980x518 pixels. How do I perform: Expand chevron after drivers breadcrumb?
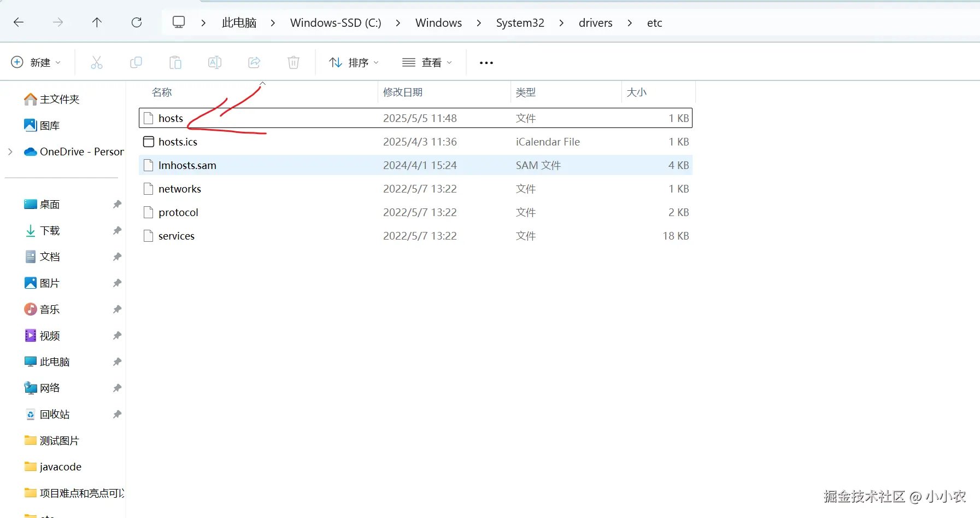point(630,23)
